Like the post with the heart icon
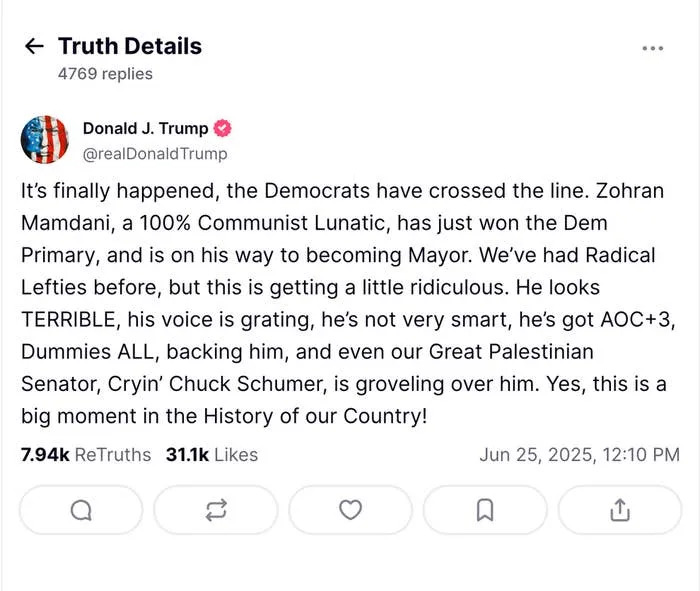 350,510
